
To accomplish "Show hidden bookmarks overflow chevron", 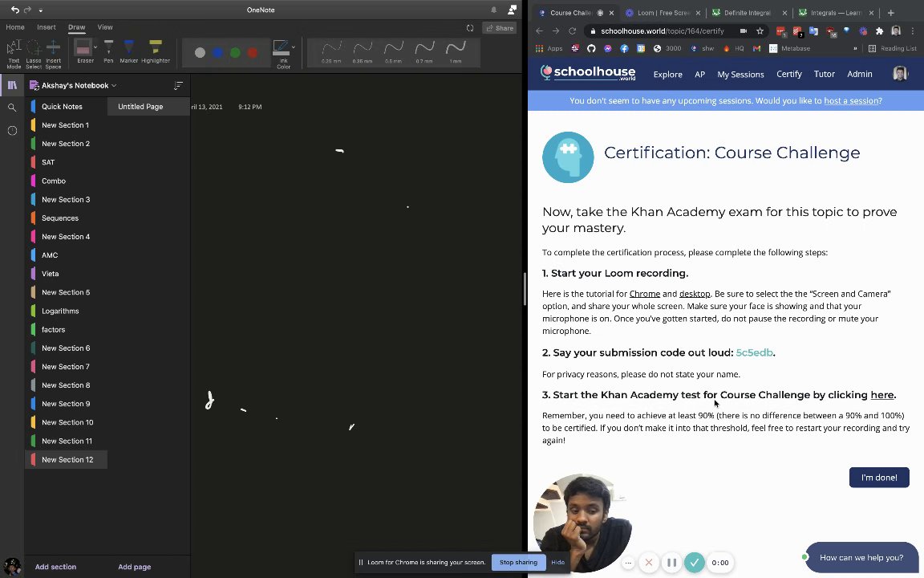I will click(855, 48).
